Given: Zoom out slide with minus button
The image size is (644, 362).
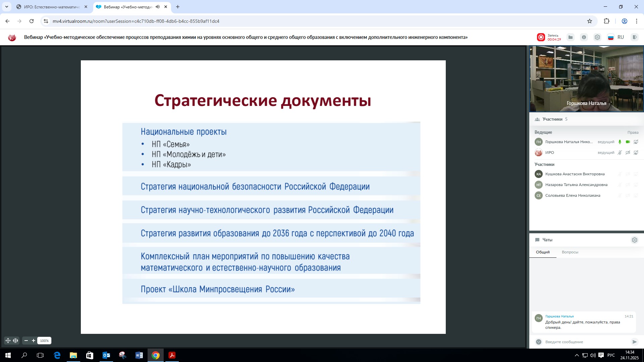Looking at the screenshot, I should [x=26, y=341].
